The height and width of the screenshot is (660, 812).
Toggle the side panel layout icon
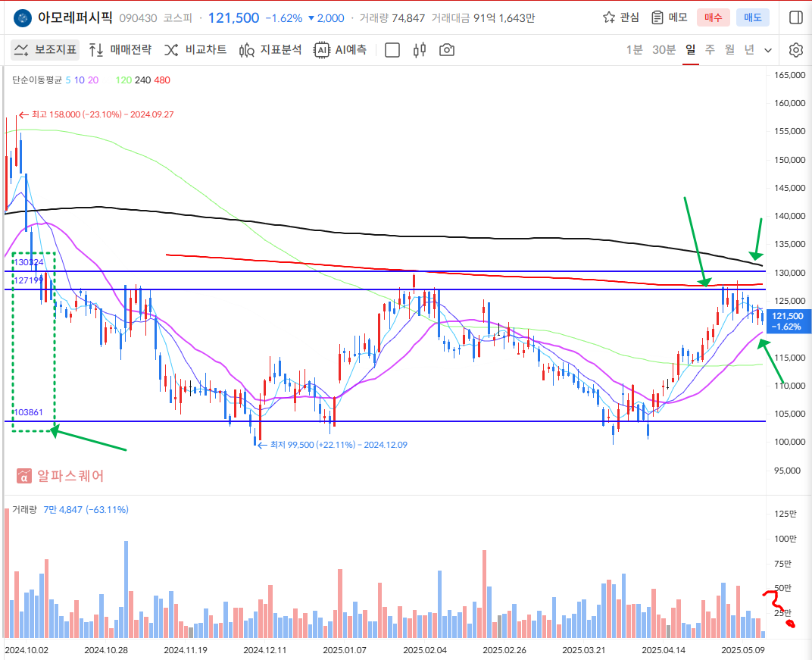796,17
